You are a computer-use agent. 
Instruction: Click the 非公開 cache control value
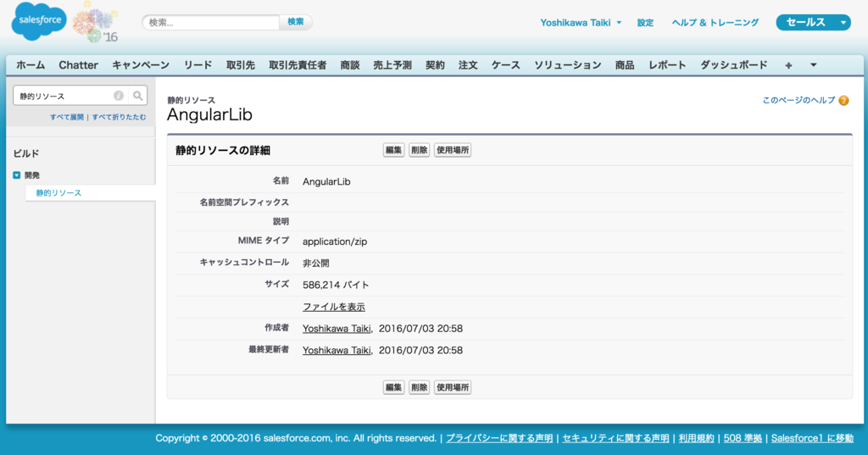(x=316, y=263)
